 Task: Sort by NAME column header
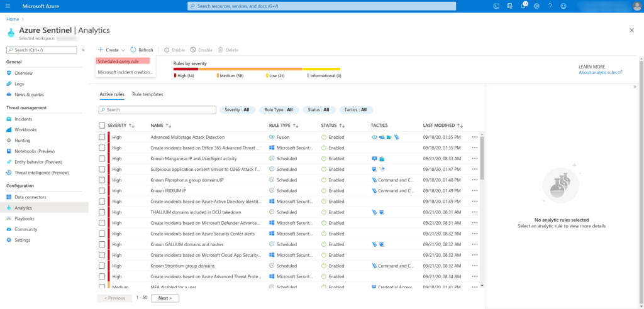[x=161, y=126]
